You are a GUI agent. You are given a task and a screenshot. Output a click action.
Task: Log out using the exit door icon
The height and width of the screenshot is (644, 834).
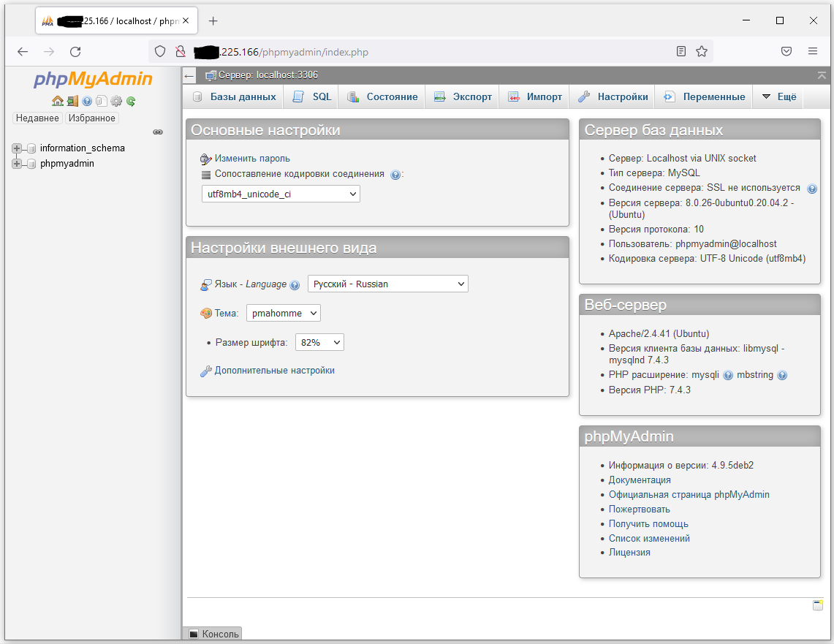tap(72, 101)
